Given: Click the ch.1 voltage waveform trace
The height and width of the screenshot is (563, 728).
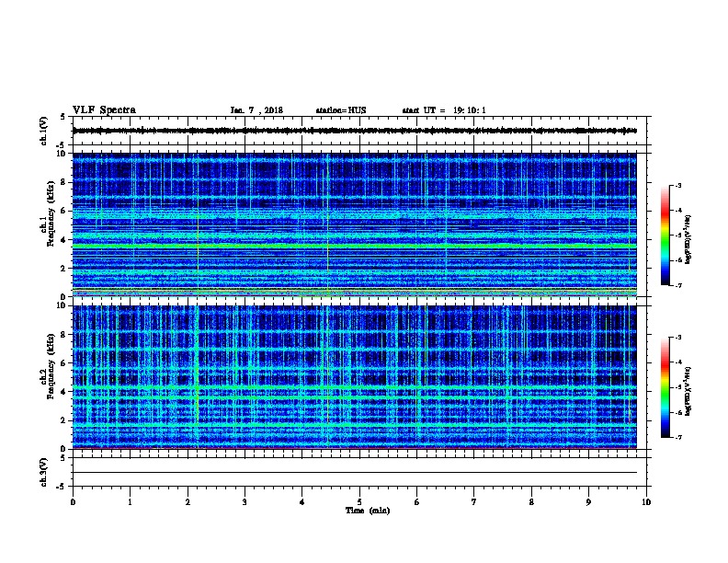Looking at the screenshot, I should [354, 131].
